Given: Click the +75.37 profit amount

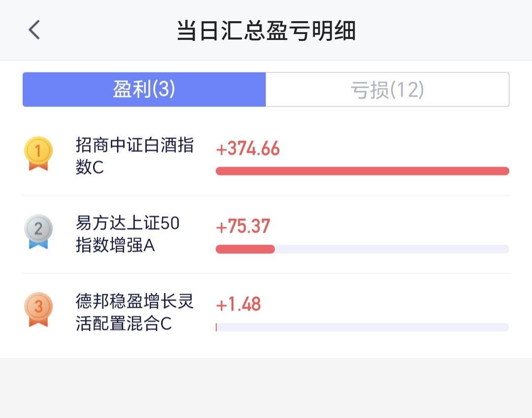Looking at the screenshot, I should coord(243,227).
